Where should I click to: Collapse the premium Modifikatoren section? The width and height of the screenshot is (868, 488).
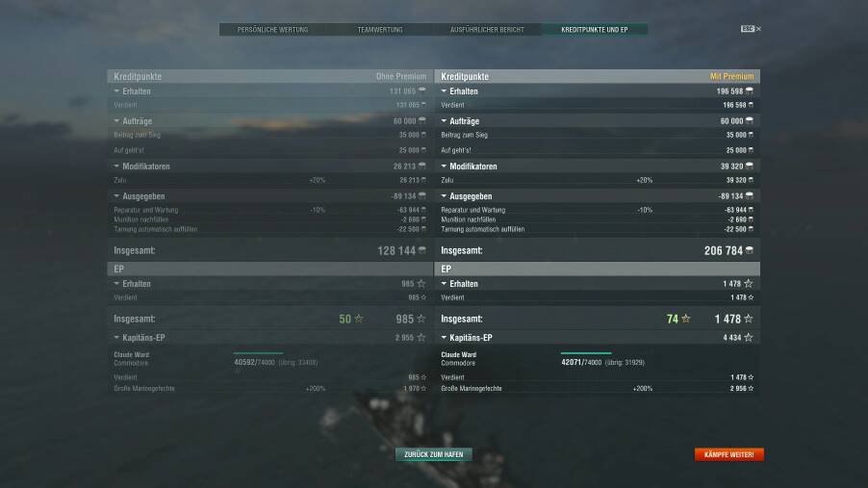point(444,167)
